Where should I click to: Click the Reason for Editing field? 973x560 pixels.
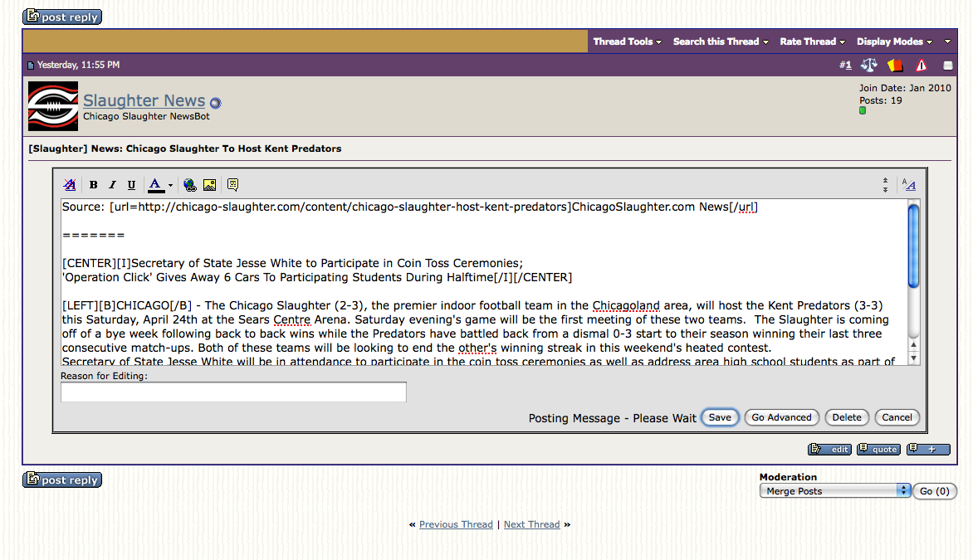pos(233,392)
